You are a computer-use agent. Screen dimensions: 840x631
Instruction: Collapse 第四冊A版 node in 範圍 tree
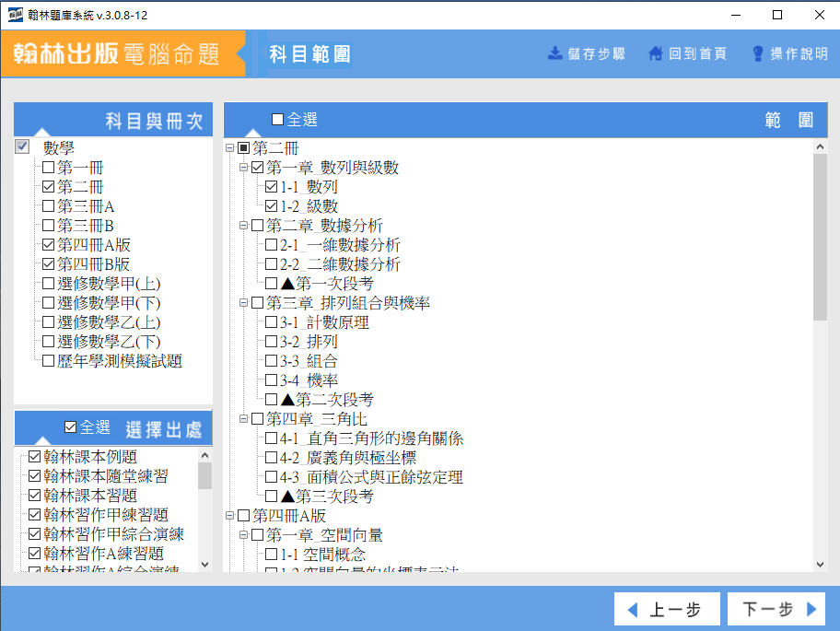[x=230, y=515]
